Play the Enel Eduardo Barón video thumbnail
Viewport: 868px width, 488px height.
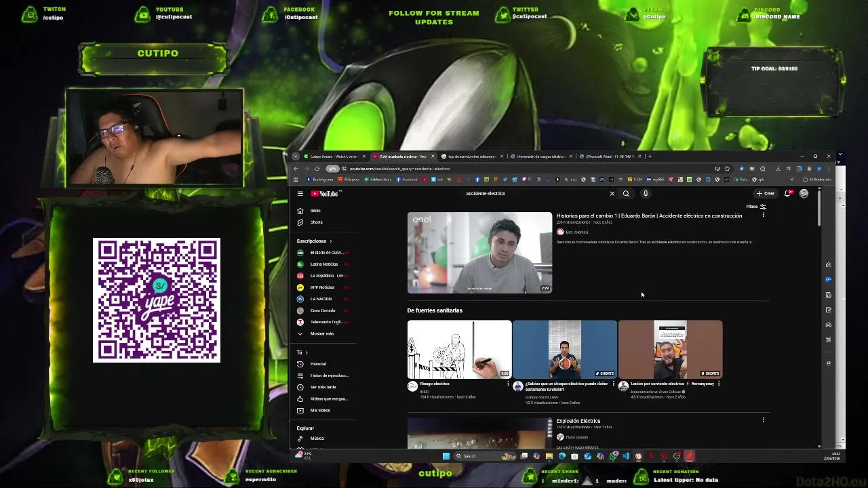point(479,253)
